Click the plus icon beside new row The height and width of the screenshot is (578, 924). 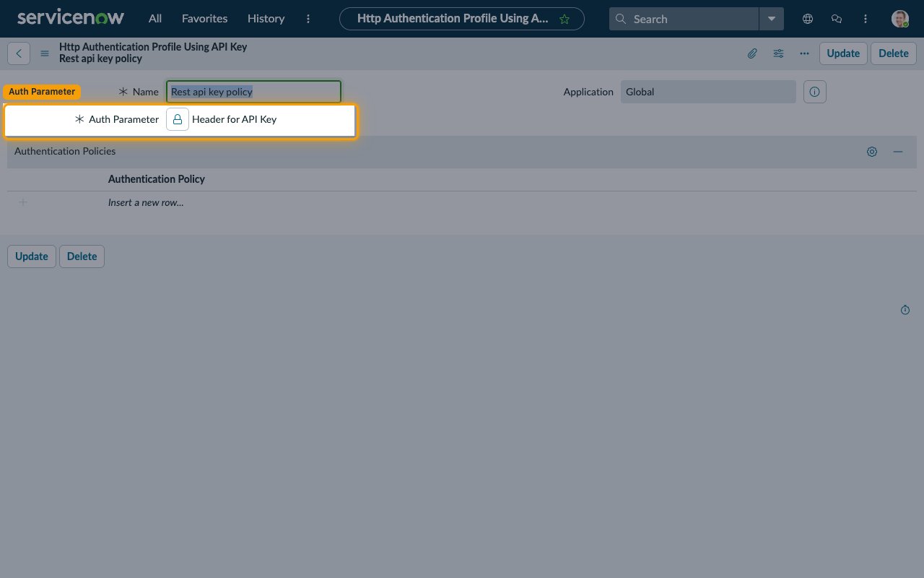(23, 202)
